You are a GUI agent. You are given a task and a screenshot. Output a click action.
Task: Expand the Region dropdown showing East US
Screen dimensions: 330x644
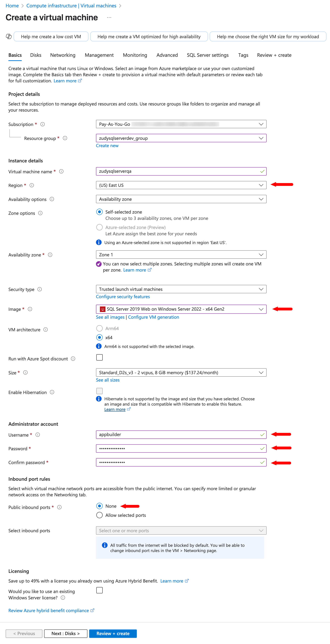point(181,185)
